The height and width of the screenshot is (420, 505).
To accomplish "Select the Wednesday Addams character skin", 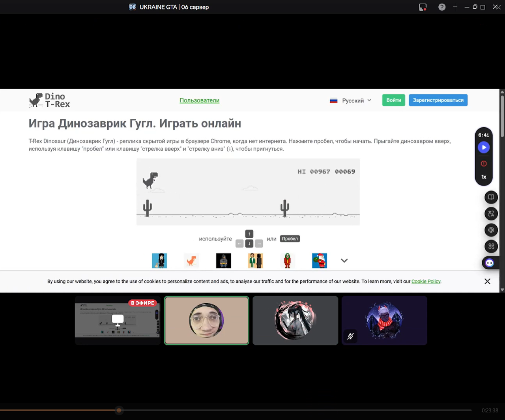I will click(160, 261).
